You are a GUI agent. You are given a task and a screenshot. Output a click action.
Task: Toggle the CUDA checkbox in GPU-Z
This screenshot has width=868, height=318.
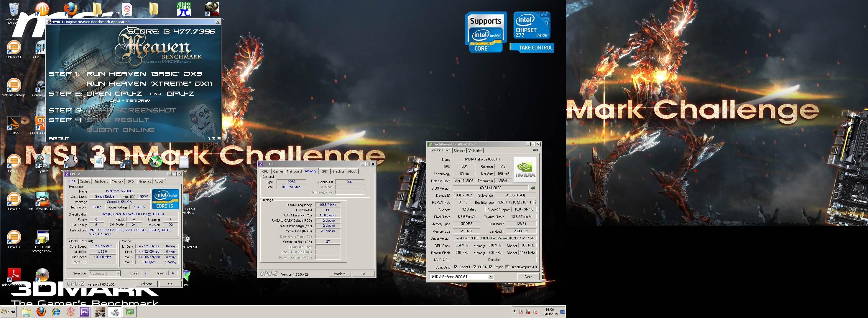coord(474,267)
